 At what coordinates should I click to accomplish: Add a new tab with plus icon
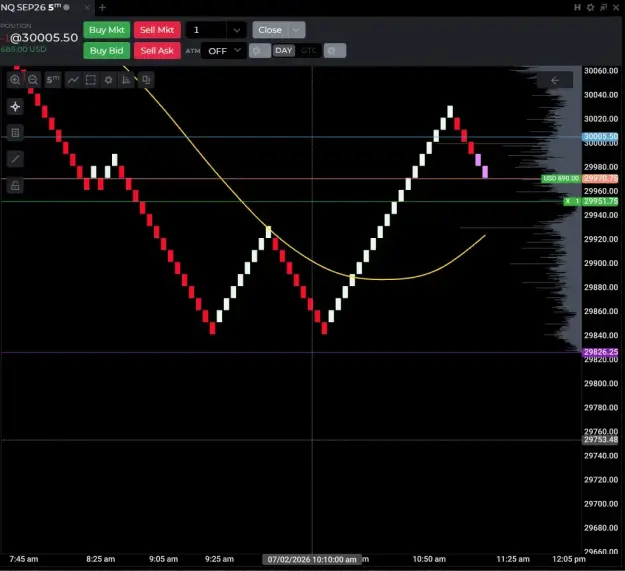pyautogui.click(x=102, y=7)
